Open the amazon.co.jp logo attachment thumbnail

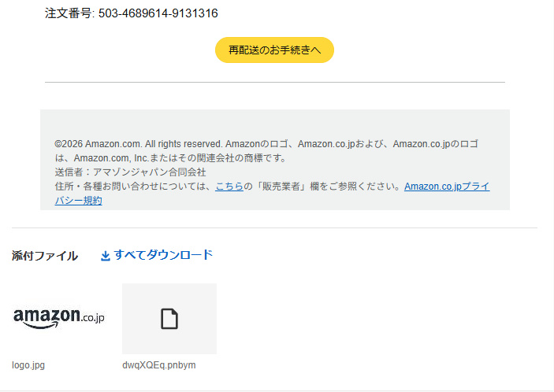[x=58, y=317]
